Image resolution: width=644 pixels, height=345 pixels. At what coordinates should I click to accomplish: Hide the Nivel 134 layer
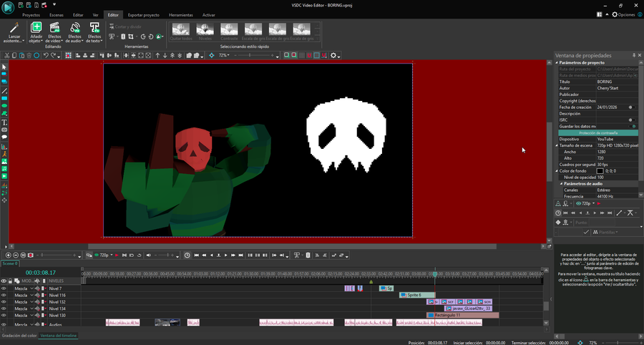pyautogui.click(x=4, y=308)
